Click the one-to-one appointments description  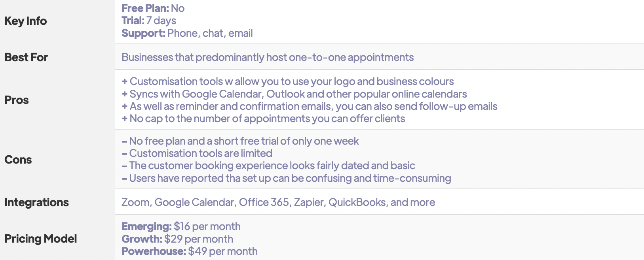point(268,57)
